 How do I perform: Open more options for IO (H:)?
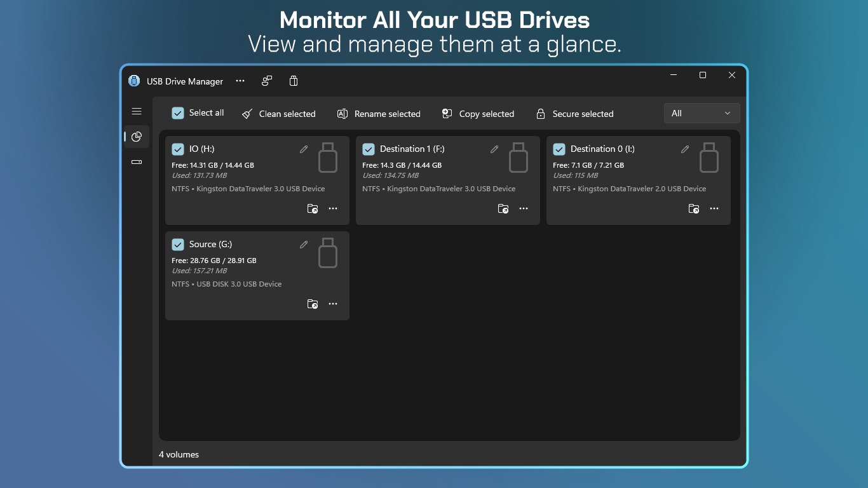click(x=333, y=208)
